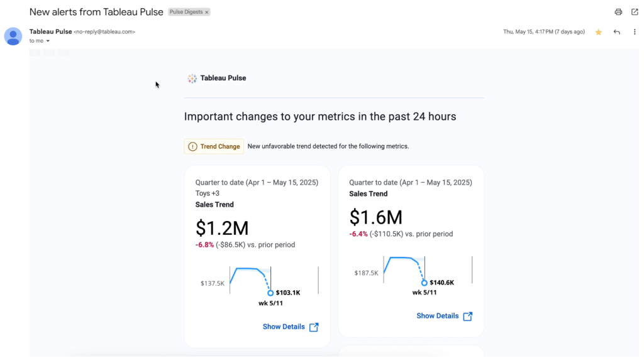The width and height of the screenshot is (644, 358).
Task: Click the no-reply@tableau.com address
Action: [104, 31]
